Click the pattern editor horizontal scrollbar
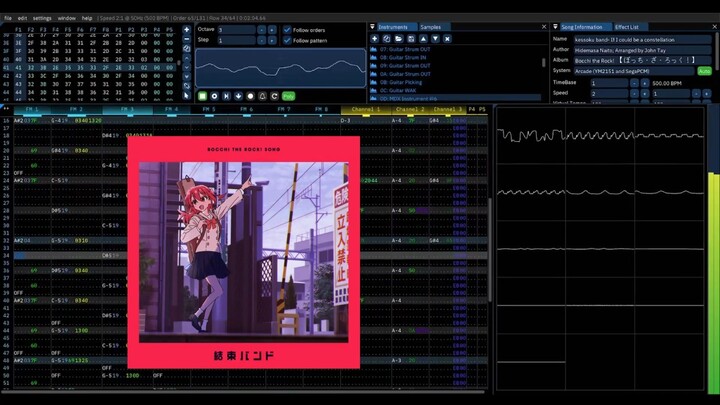Viewport: 720px width, 405px height. (243, 392)
